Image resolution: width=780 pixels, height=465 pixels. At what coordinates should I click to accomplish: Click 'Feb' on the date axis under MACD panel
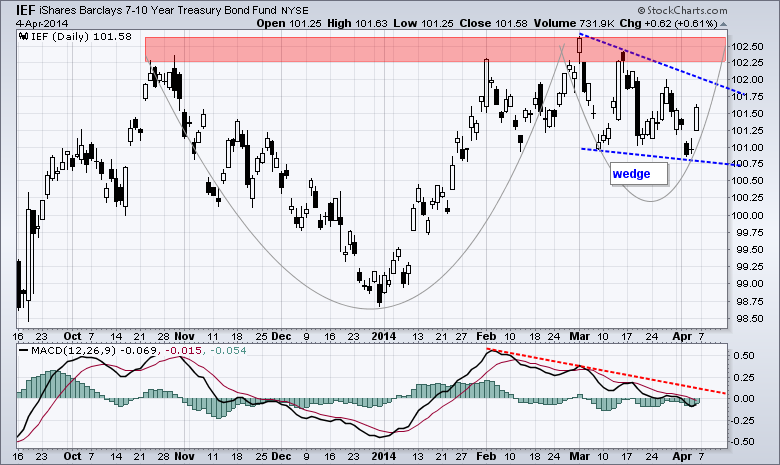tap(486, 456)
